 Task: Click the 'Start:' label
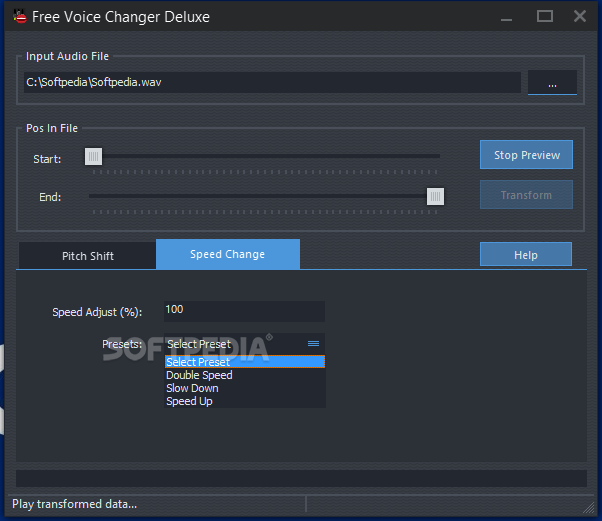coord(47,159)
